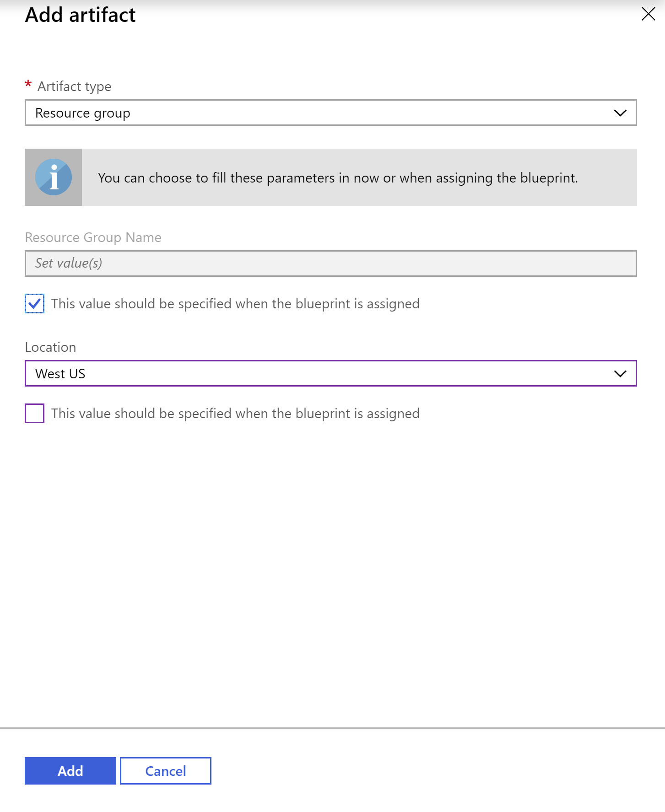Image resolution: width=665 pixels, height=812 pixels.
Task: Toggle checkbox label below Resource Group Name
Action: coord(235,304)
